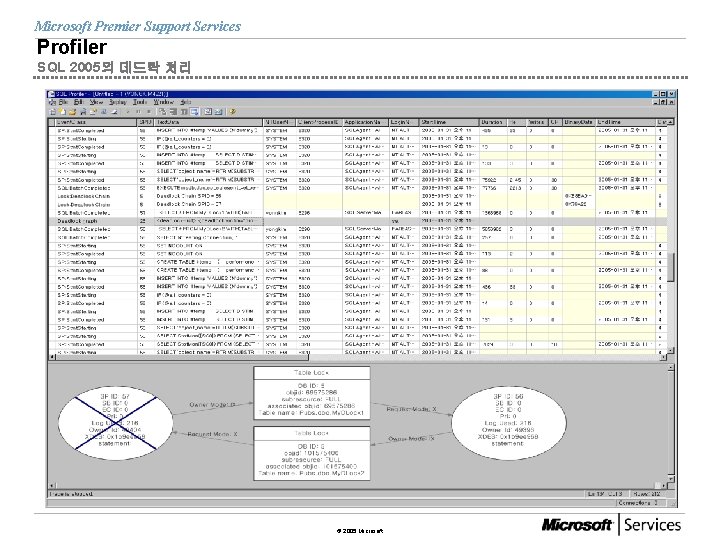This screenshot has height=540, width=720.
Task: Click the EndTime column header
Action: pos(626,122)
